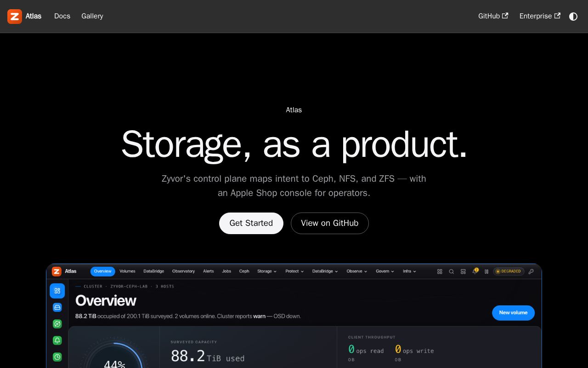
Task: Open the notifications bell with badge
Action: pyautogui.click(x=475, y=271)
